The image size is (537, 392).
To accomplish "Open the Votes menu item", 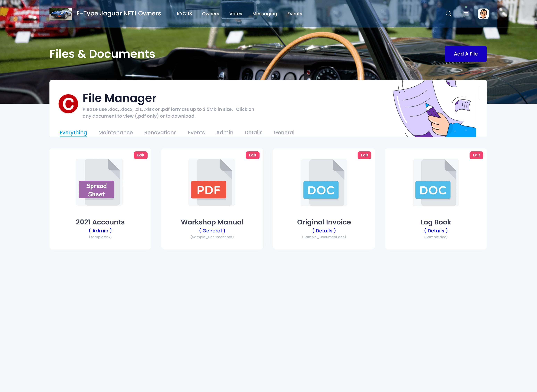I will 236,14.
